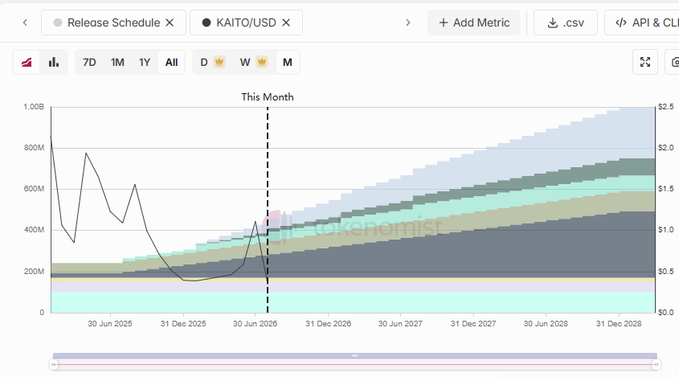Set time range to 7D
Screen dimensions: 679x377
pos(89,62)
